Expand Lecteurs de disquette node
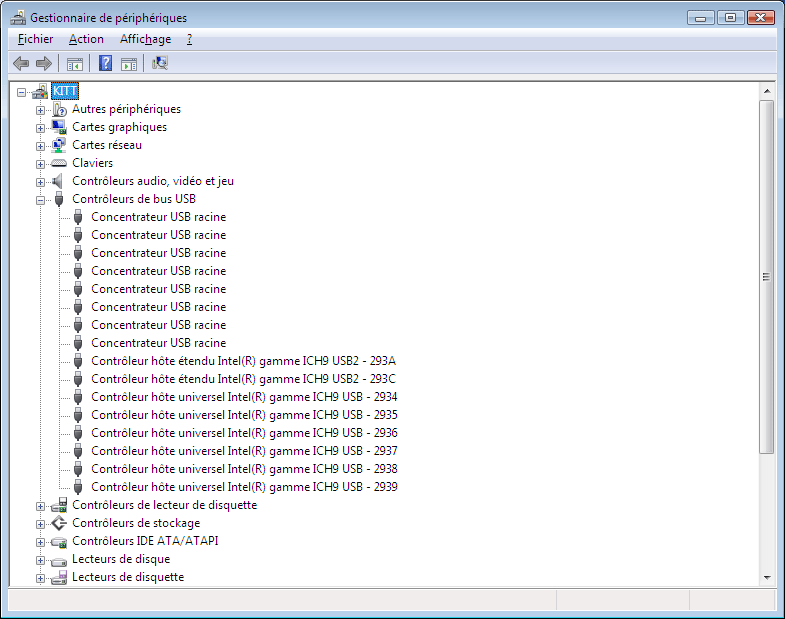 [x=40, y=578]
